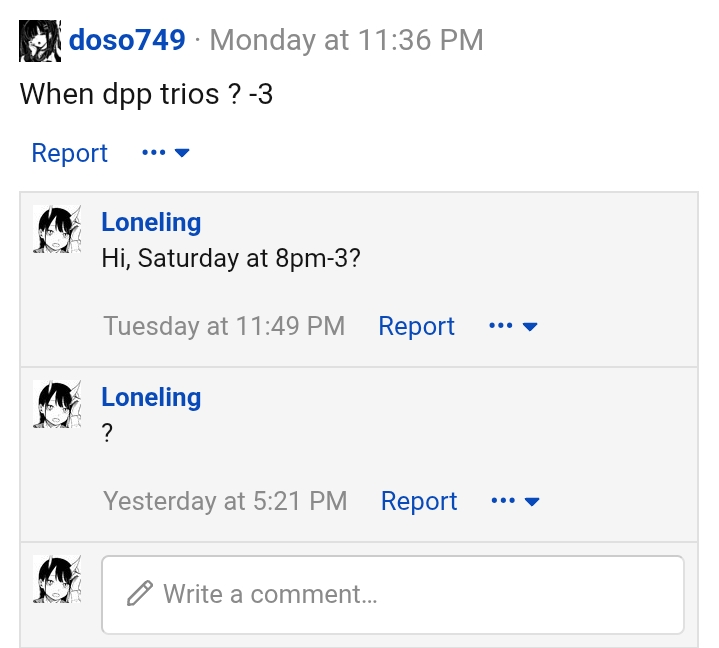Focus the 'Write a comment...' field
This screenshot has width=719, height=648.
point(400,594)
